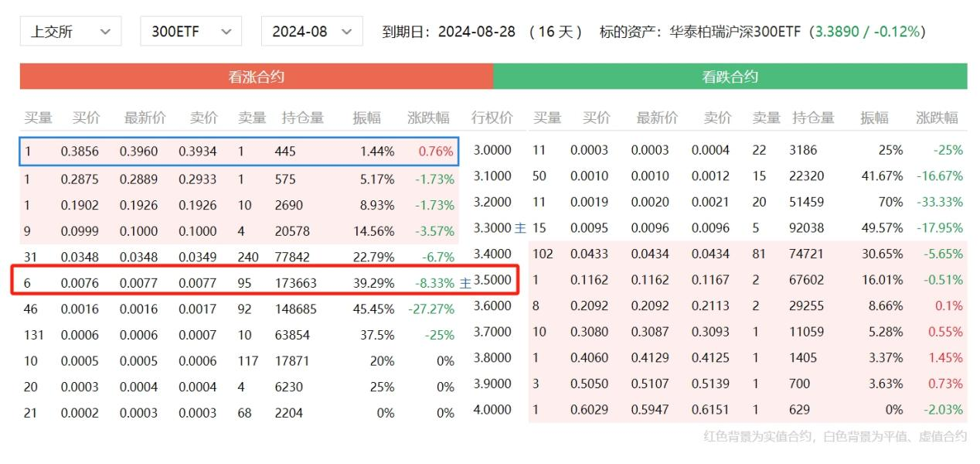Open the 上交所 exchange dropdown
980x464 pixels.
70,32
